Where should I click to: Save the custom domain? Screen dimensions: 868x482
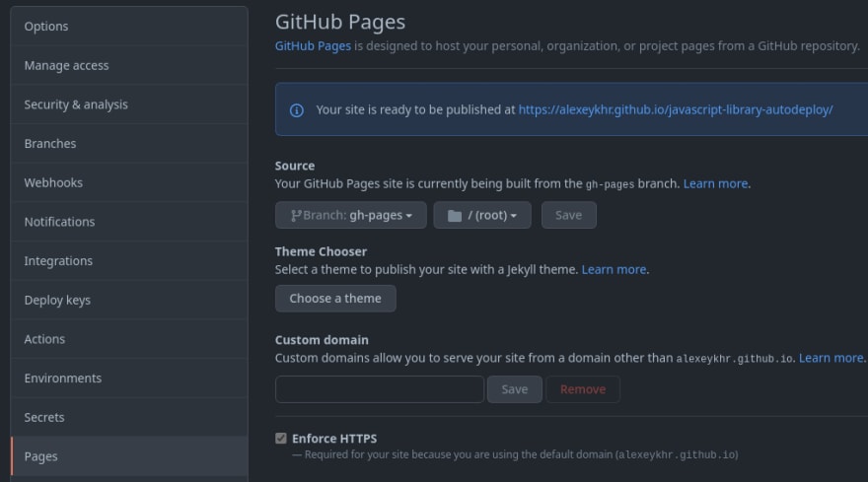(514, 389)
